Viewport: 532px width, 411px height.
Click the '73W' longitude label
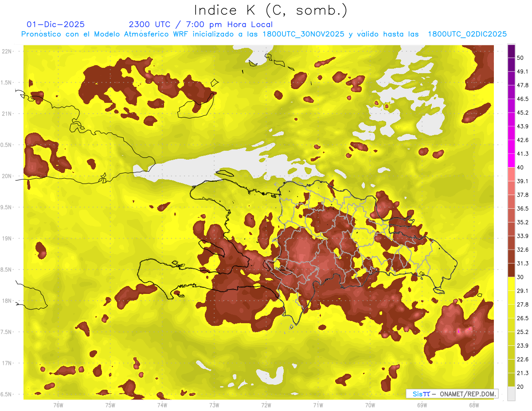(214, 405)
